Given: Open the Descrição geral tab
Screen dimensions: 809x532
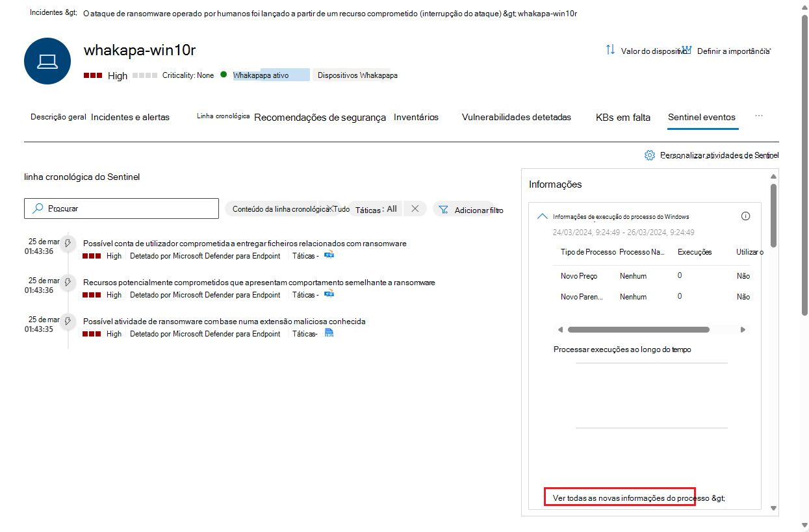Looking at the screenshot, I should (x=58, y=117).
